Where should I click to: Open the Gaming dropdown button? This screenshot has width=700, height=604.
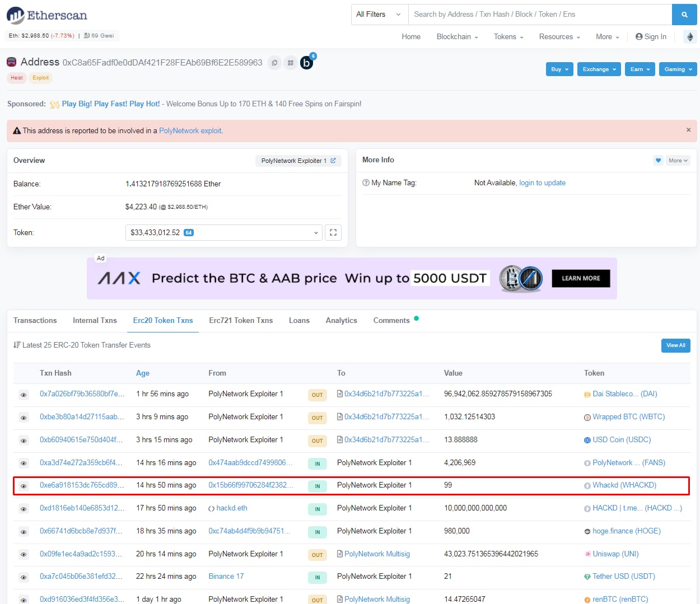click(678, 69)
